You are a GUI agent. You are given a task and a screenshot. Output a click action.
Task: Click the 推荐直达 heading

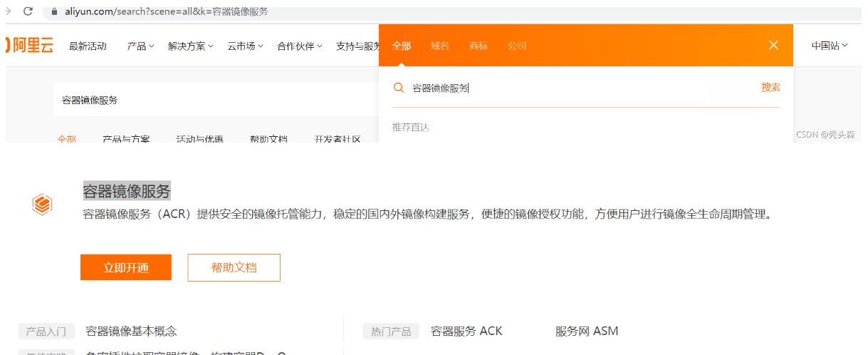pyautogui.click(x=411, y=127)
